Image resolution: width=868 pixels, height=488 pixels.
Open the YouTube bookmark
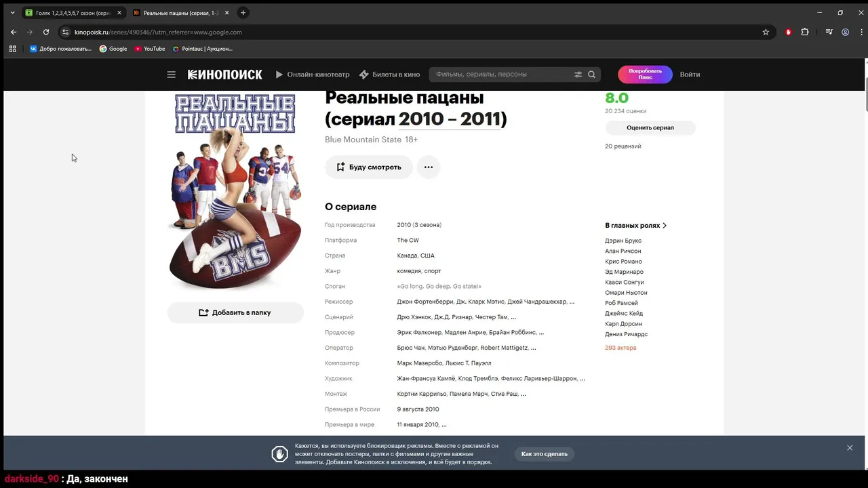tap(149, 49)
